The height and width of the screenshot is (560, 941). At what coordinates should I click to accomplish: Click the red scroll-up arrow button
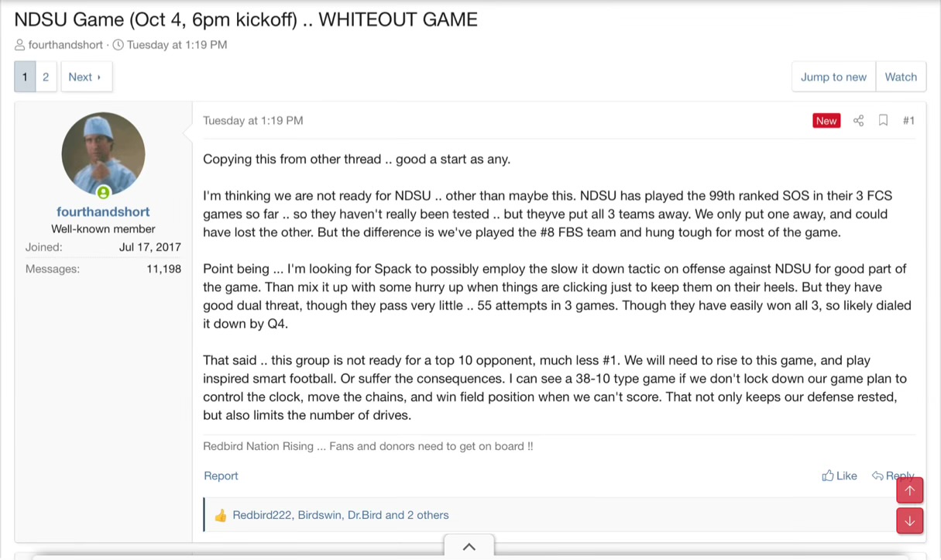pos(909,490)
